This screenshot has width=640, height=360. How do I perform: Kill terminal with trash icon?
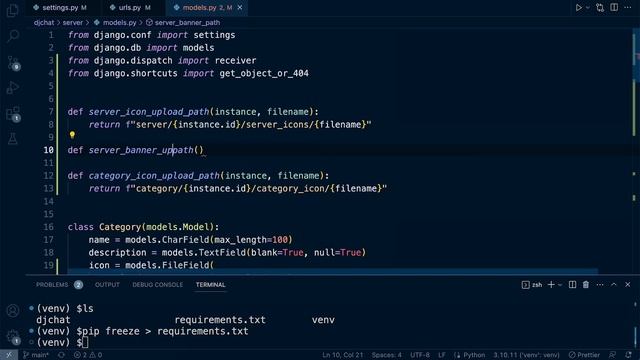(x=586, y=284)
